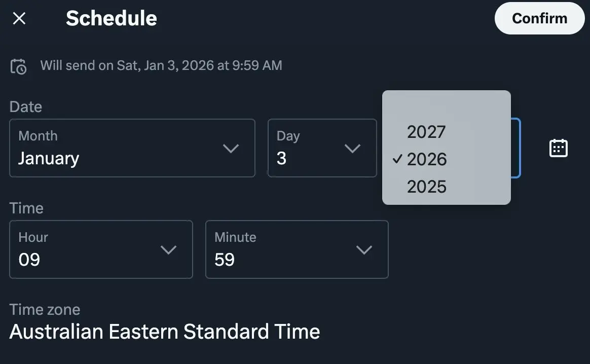Expand the Hour dropdown showing 09

(101, 249)
